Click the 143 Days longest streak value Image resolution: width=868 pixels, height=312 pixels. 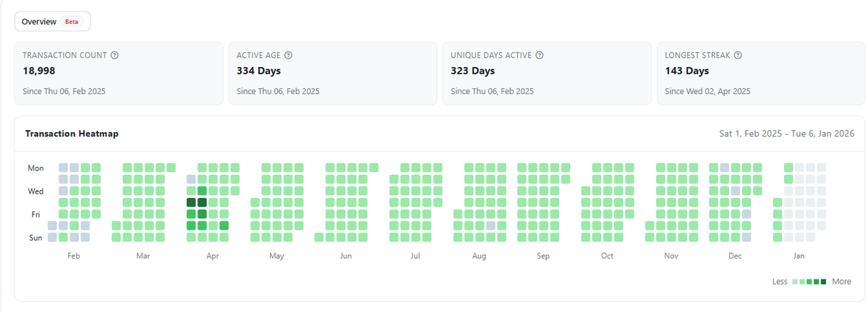[687, 71]
